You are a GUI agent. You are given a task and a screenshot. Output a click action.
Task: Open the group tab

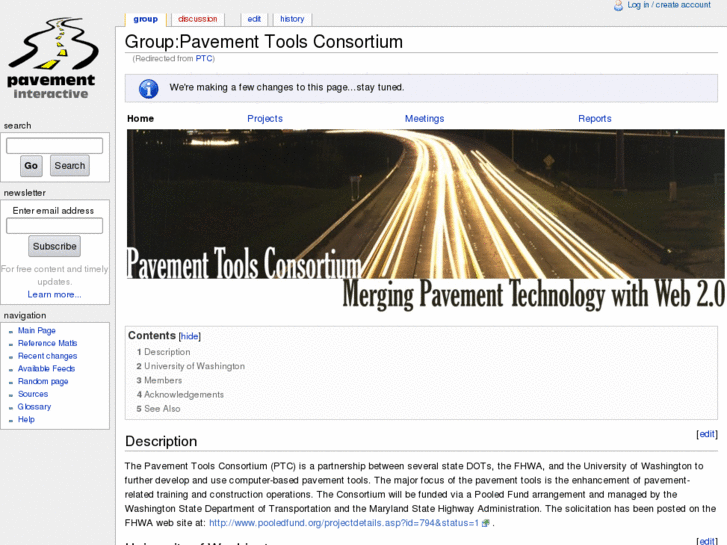click(x=146, y=19)
